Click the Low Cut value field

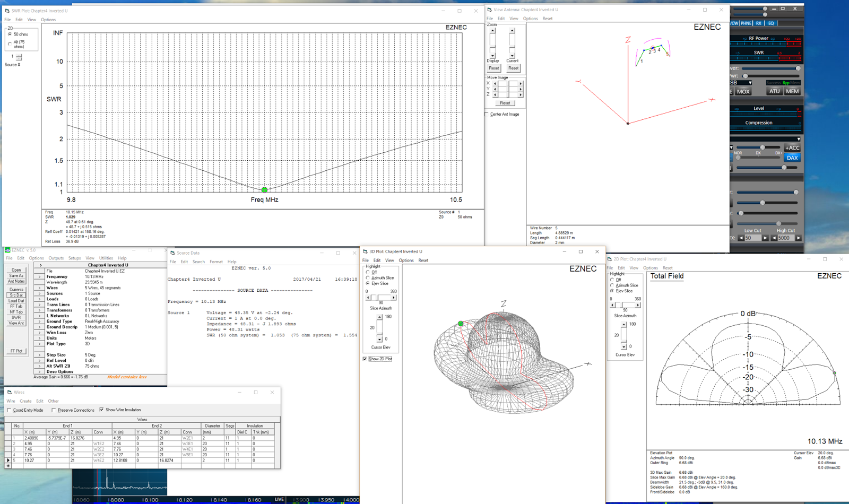(x=753, y=238)
